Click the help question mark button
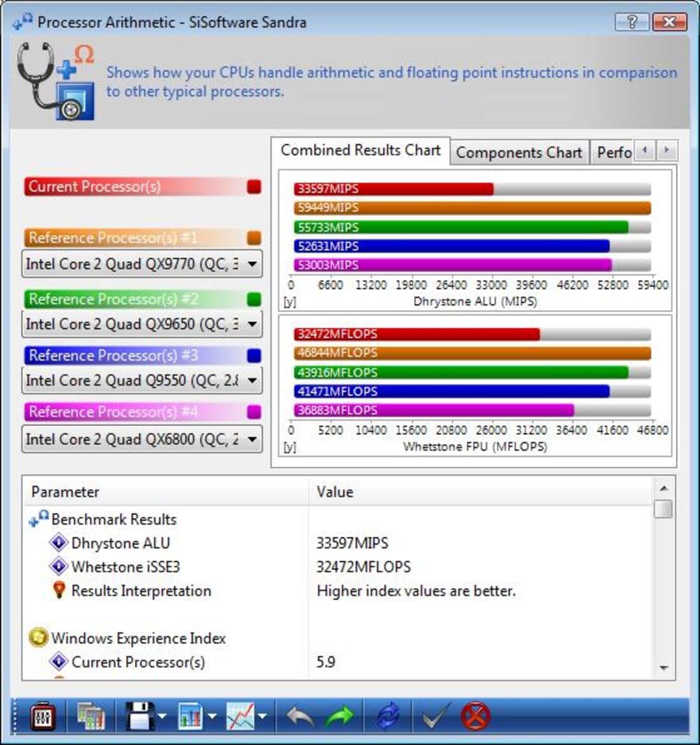Viewport: 700px width, 745px height. point(632,22)
